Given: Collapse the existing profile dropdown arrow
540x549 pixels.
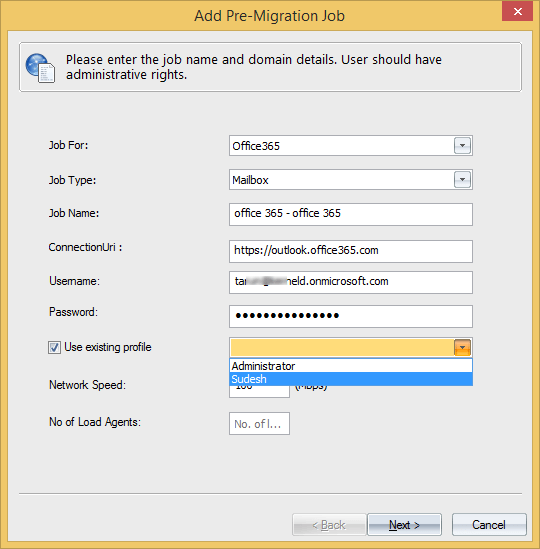Looking at the screenshot, I should click(x=462, y=347).
